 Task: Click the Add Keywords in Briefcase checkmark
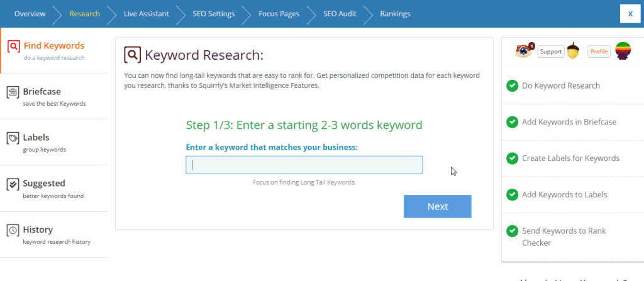coord(512,122)
